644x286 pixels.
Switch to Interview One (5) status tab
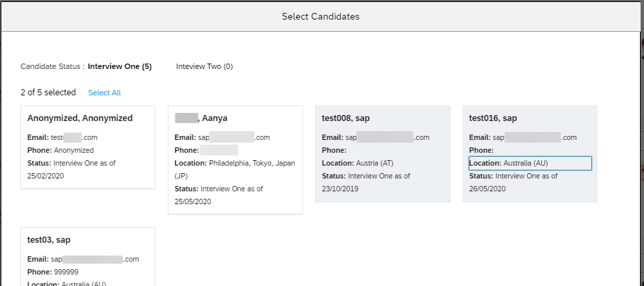click(120, 66)
